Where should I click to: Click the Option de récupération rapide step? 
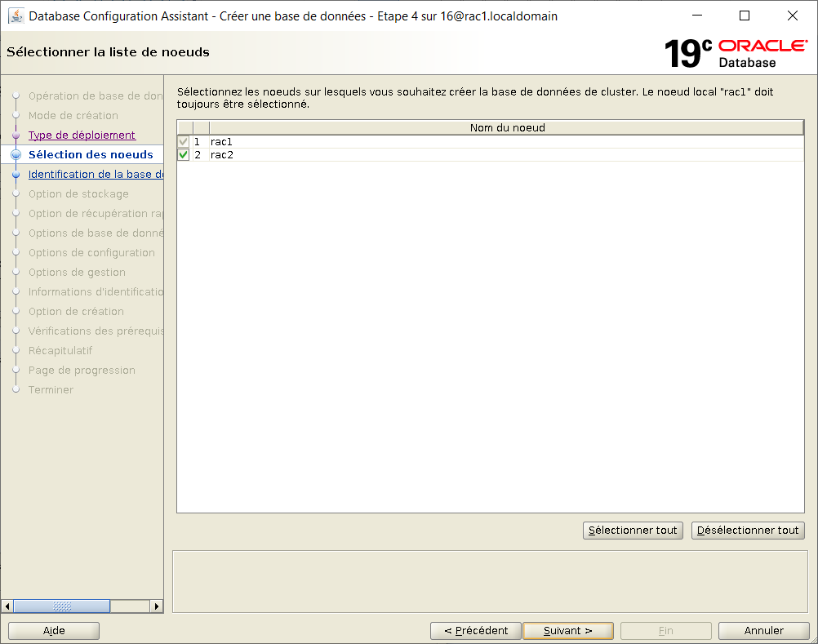(x=96, y=213)
